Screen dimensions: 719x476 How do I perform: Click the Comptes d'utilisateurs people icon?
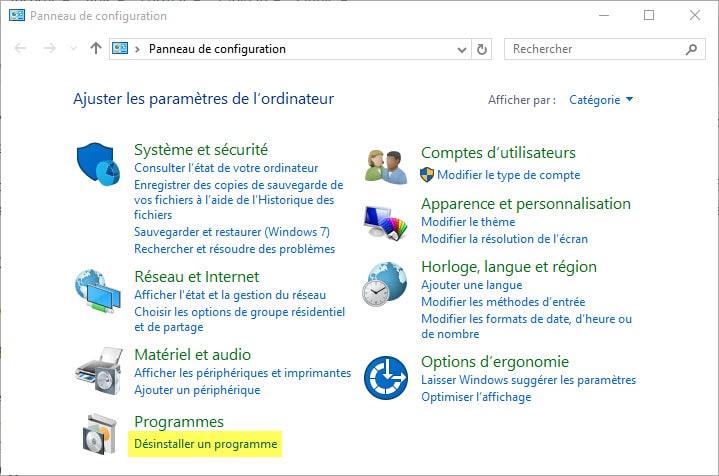tap(386, 167)
